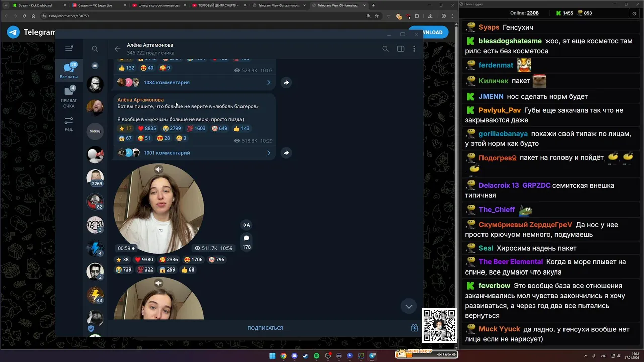
Task: Select the Все чаты folder
Action: (69, 71)
